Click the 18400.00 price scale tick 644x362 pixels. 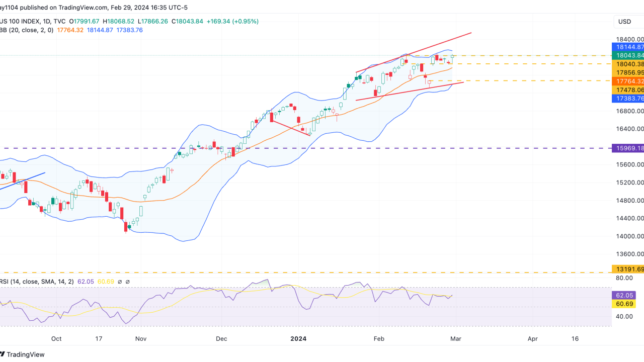(629, 39)
